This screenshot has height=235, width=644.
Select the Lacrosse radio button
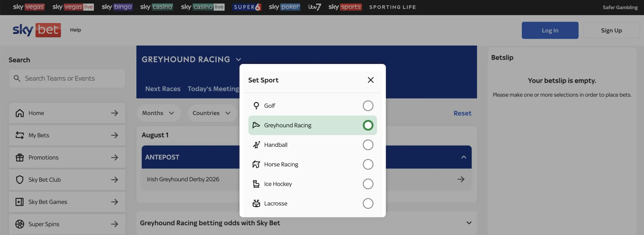368,204
